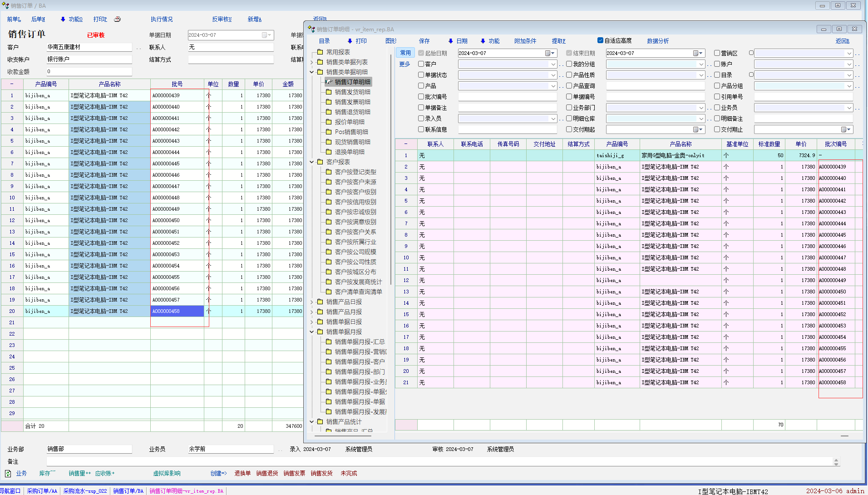This screenshot has height=495, width=868.
Task: Switch to 采购订单/AA window tab
Action: (x=42, y=491)
